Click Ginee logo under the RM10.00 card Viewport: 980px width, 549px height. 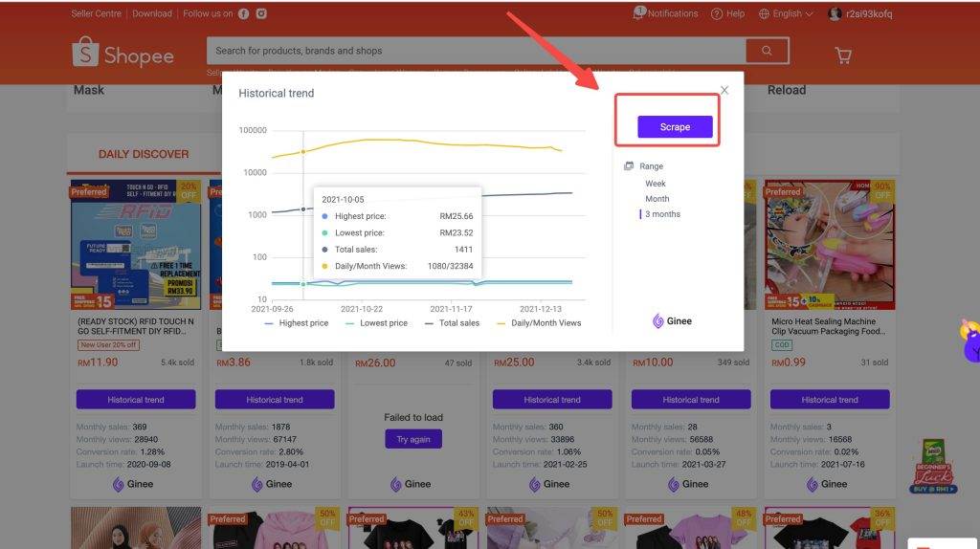[x=687, y=484]
